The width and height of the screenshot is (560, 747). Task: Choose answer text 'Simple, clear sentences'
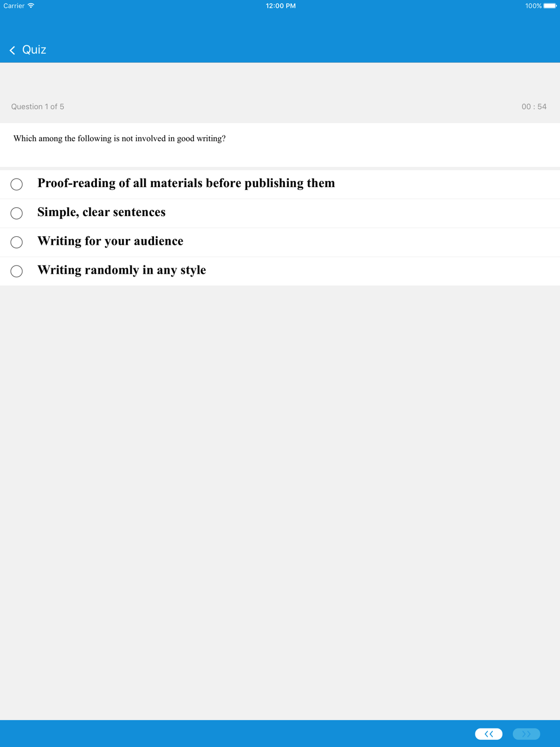click(x=101, y=212)
